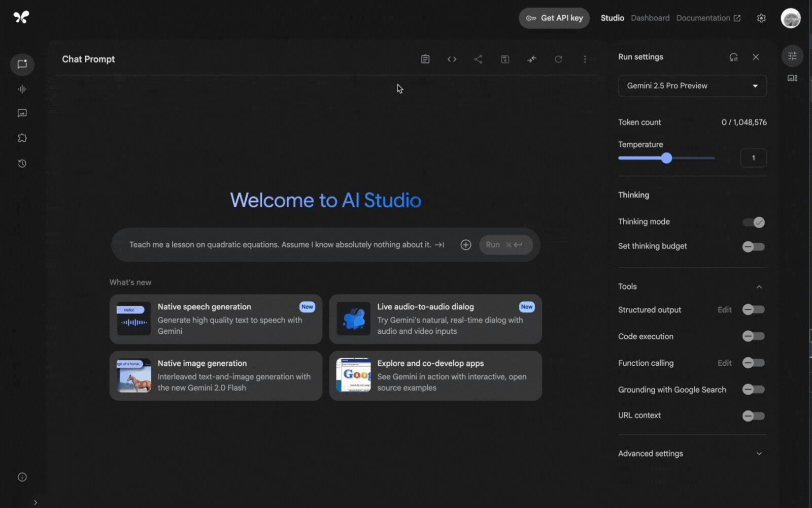
Task: Close the Run settings panel
Action: (756, 57)
